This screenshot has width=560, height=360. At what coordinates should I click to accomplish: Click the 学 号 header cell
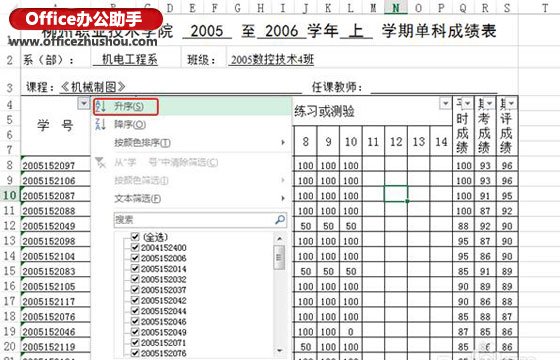[x=56, y=125]
